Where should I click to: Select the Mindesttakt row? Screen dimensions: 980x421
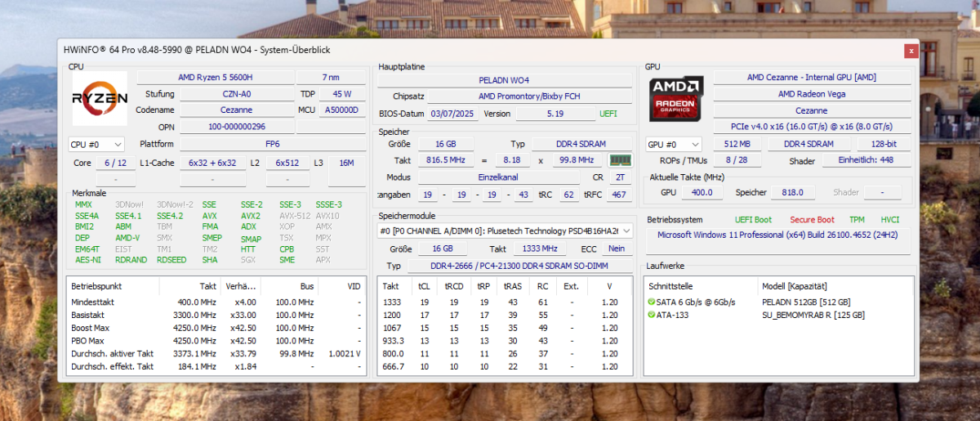[216, 302]
